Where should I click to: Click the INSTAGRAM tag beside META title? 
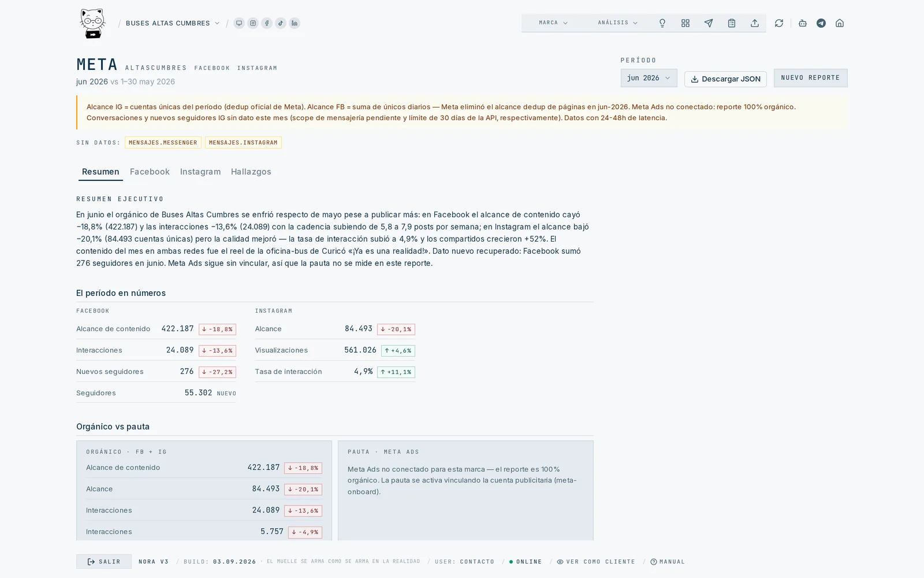(257, 68)
